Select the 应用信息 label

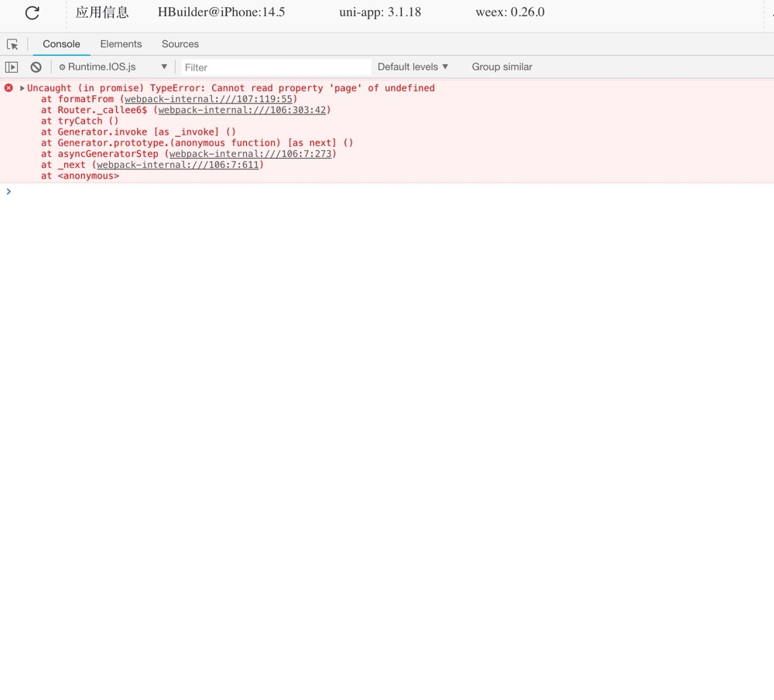pyautogui.click(x=102, y=12)
